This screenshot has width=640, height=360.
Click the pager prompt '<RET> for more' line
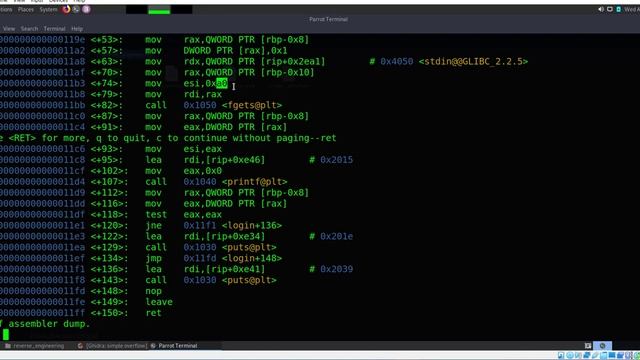tap(168, 138)
